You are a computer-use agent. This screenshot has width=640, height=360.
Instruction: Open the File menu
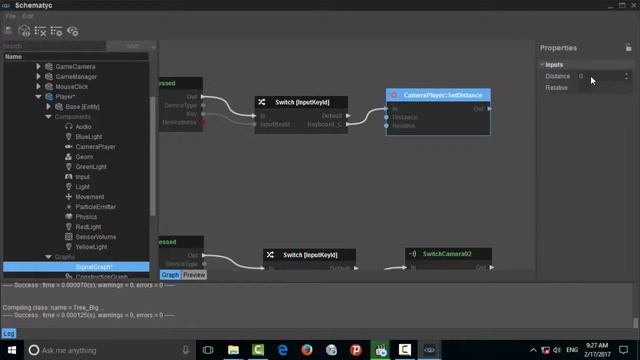click(11, 16)
